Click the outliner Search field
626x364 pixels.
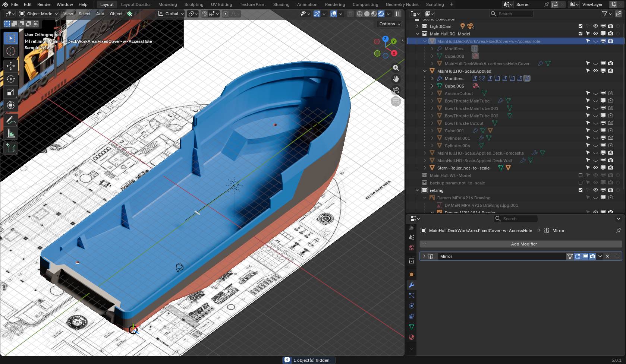tap(511, 14)
